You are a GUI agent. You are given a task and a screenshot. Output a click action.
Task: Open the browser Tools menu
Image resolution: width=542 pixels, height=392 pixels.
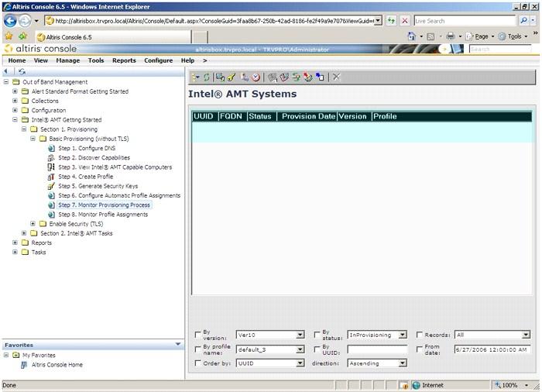click(x=513, y=36)
